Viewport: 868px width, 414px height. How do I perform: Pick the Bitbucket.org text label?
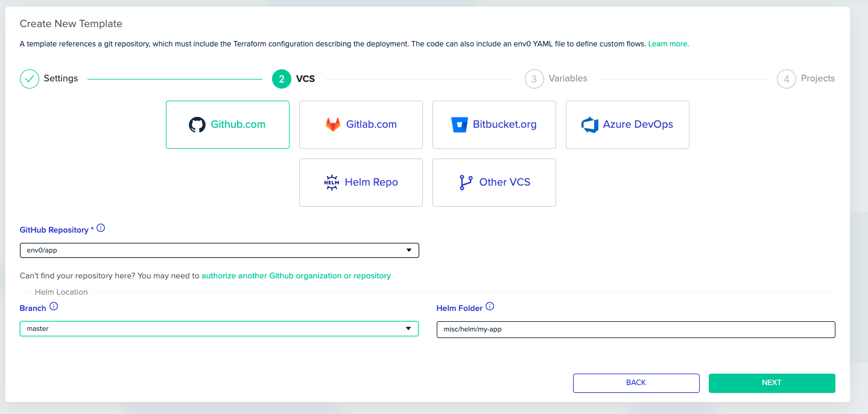pyautogui.click(x=505, y=125)
